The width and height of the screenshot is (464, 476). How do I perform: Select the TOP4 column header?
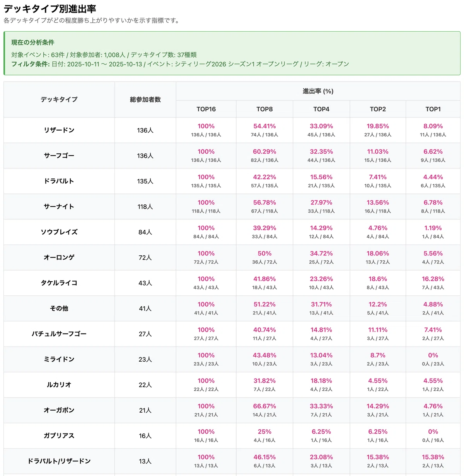321,109
